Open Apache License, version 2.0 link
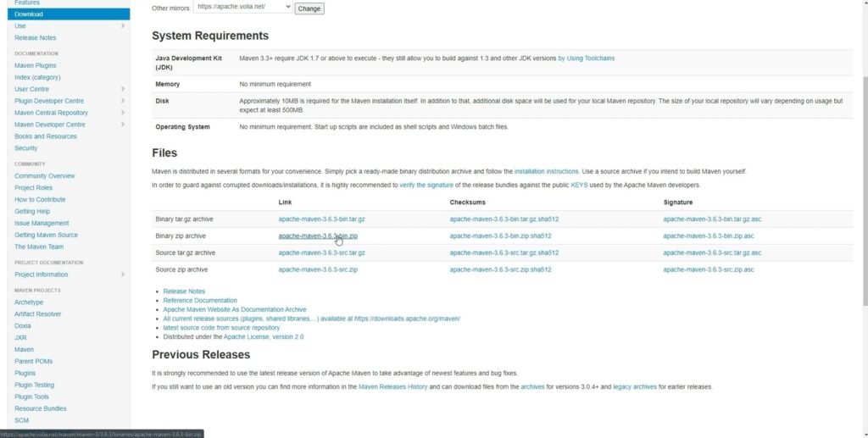 pyautogui.click(x=264, y=337)
